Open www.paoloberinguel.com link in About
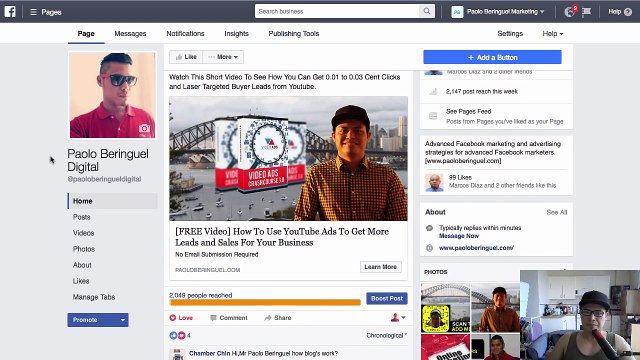 click(x=476, y=248)
